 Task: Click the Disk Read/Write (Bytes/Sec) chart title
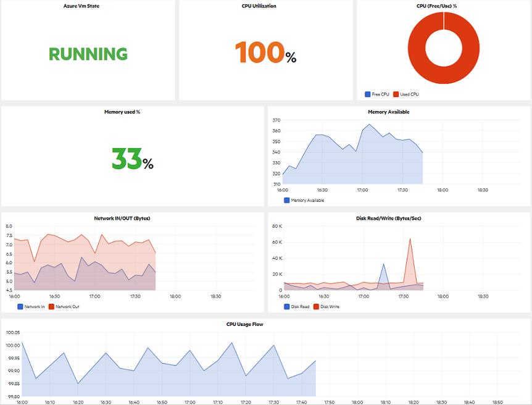pyautogui.click(x=389, y=219)
